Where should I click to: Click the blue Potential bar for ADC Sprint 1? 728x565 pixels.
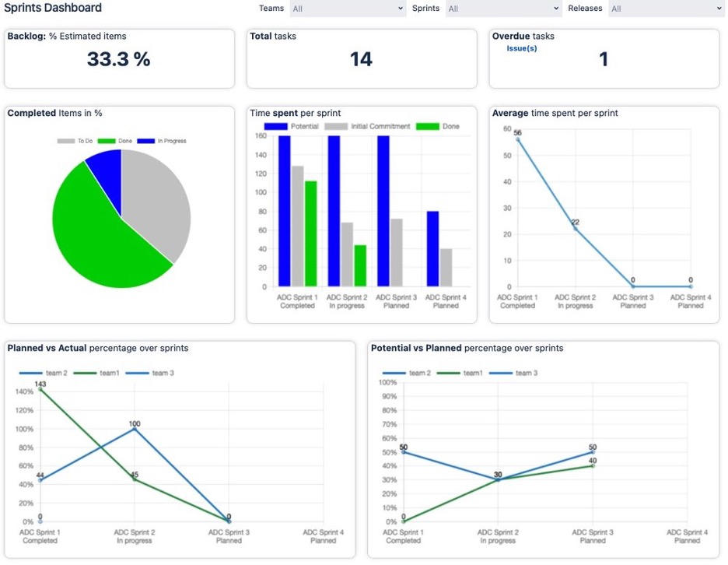click(x=283, y=210)
